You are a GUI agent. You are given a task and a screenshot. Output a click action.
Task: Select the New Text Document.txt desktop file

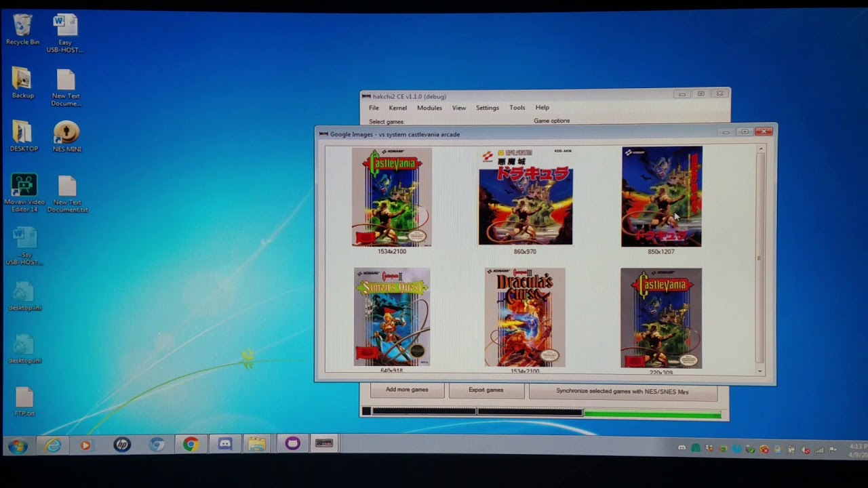click(x=67, y=195)
